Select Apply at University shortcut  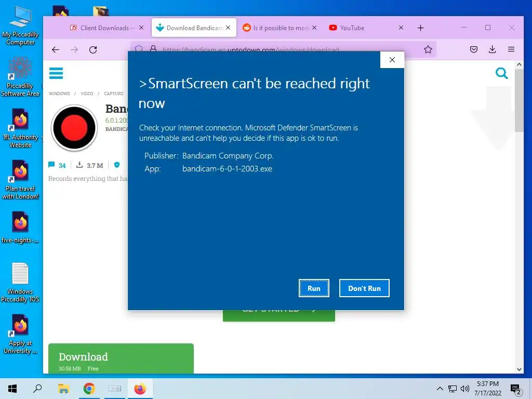(x=20, y=334)
